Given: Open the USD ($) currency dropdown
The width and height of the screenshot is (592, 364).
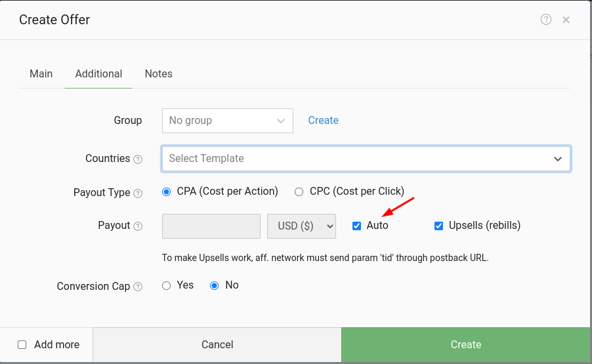Looking at the screenshot, I should coord(301,226).
